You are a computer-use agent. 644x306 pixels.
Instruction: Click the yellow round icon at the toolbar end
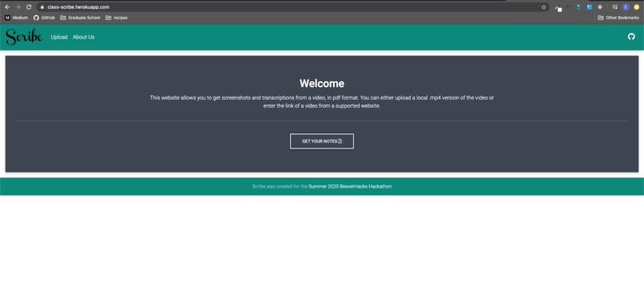636,7
